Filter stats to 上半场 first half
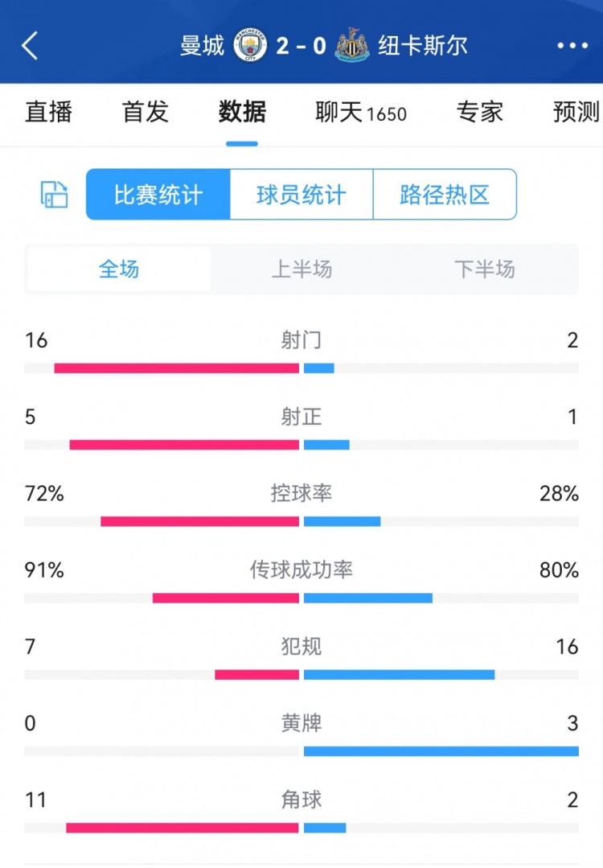 pyautogui.click(x=301, y=269)
